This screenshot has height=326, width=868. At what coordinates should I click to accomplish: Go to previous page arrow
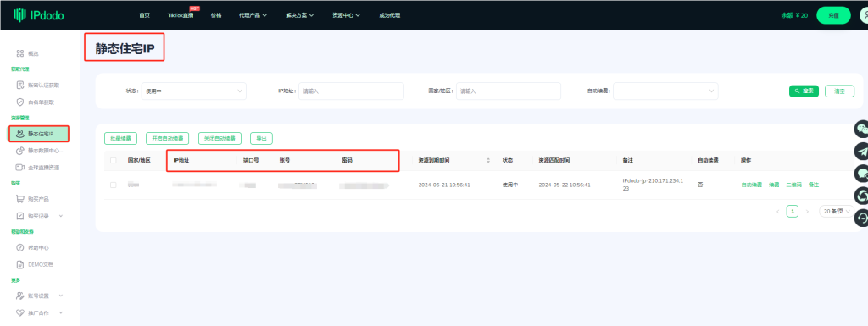click(x=778, y=211)
